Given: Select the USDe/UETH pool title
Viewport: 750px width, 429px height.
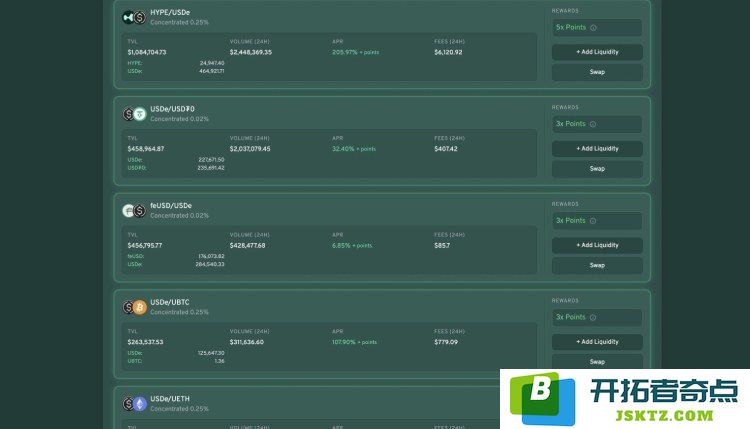Looking at the screenshot, I should [170, 399].
